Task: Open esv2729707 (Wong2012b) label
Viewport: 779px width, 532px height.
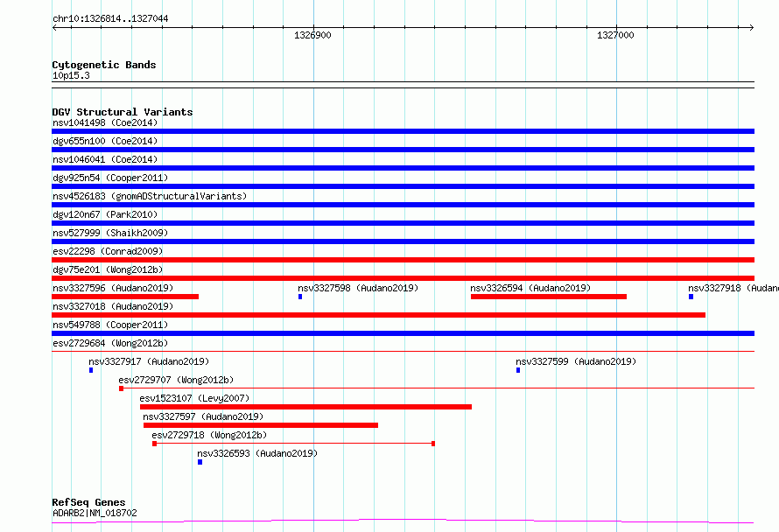Action: pos(176,380)
